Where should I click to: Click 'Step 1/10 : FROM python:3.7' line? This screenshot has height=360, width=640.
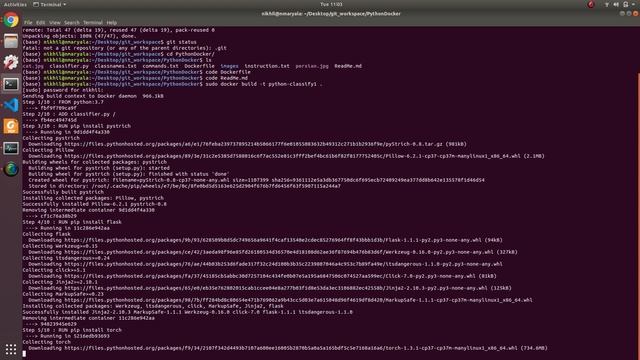pyautogui.click(x=63, y=102)
